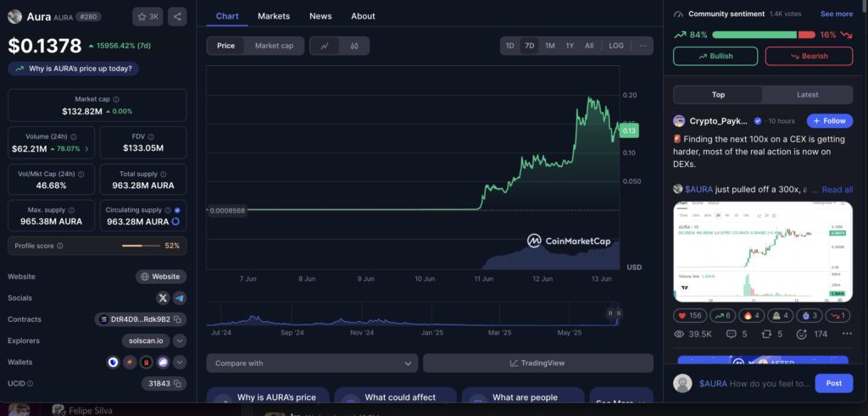Show info for Volume (24h)
Screen dimensions: 868x416
click(74, 136)
